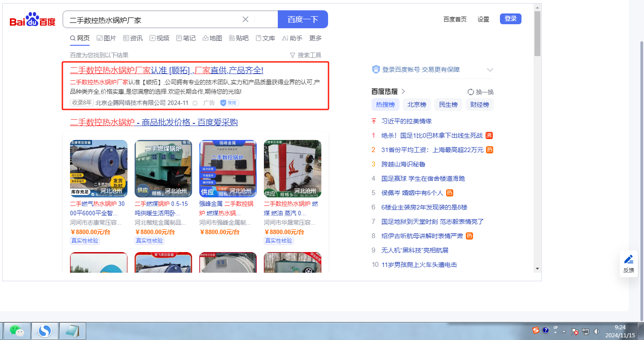
Task: Click the Action Center flag tray icon
Action: pos(575,331)
